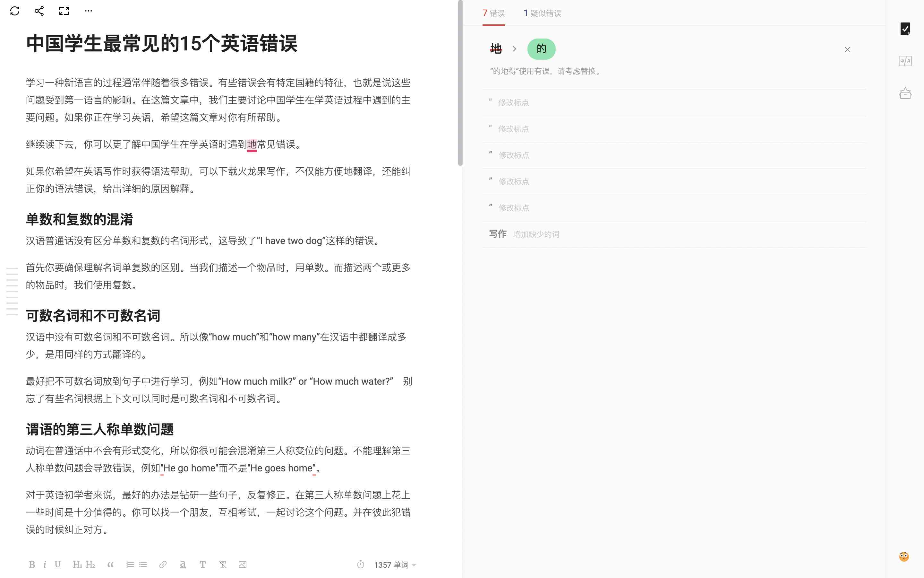Click the heading 谓语的第三人称单数问题
This screenshot has height=578, width=924.
coord(100,429)
